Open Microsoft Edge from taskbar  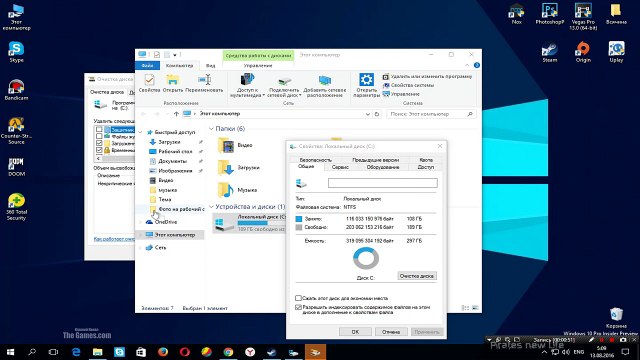pos(76,352)
